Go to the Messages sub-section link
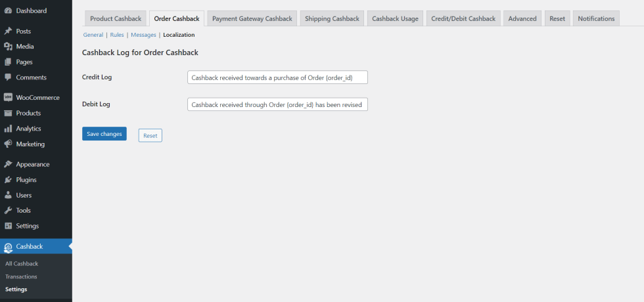 [x=143, y=35]
